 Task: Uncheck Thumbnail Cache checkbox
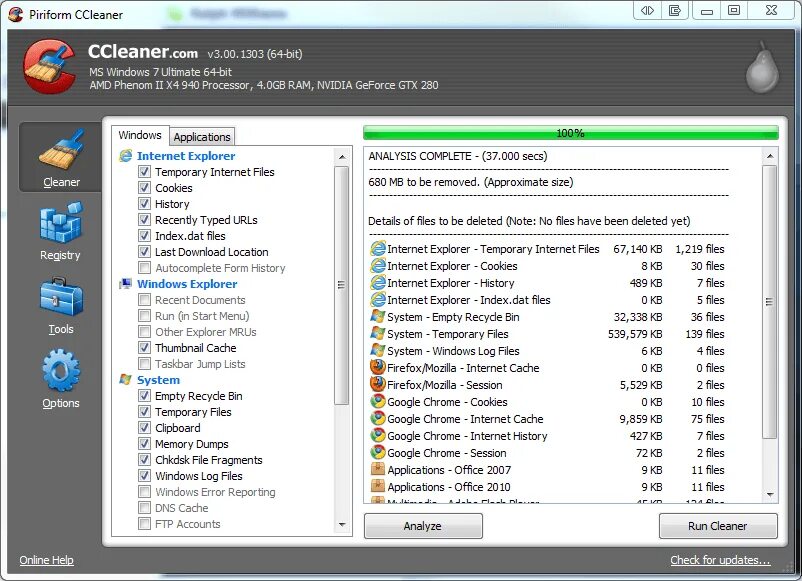click(x=144, y=348)
